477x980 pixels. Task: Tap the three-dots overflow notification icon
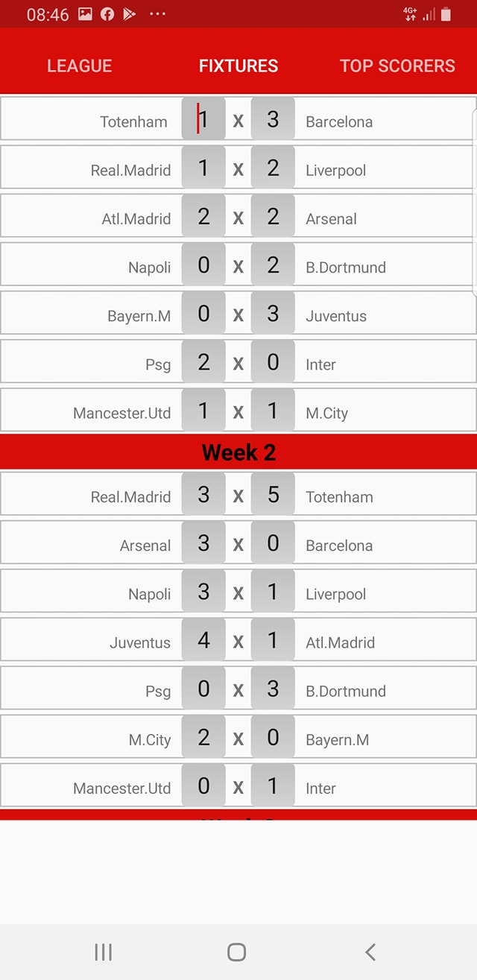pyautogui.click(x=157, y=14)
